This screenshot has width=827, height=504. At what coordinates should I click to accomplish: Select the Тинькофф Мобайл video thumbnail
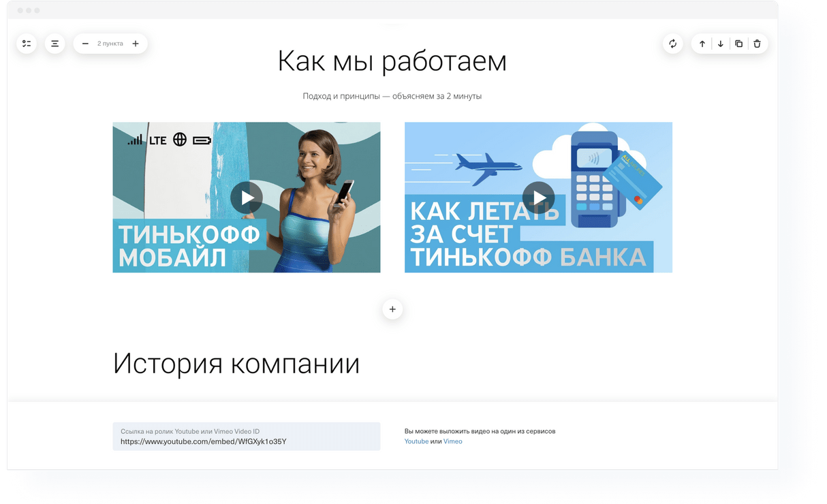click(247, 198)
